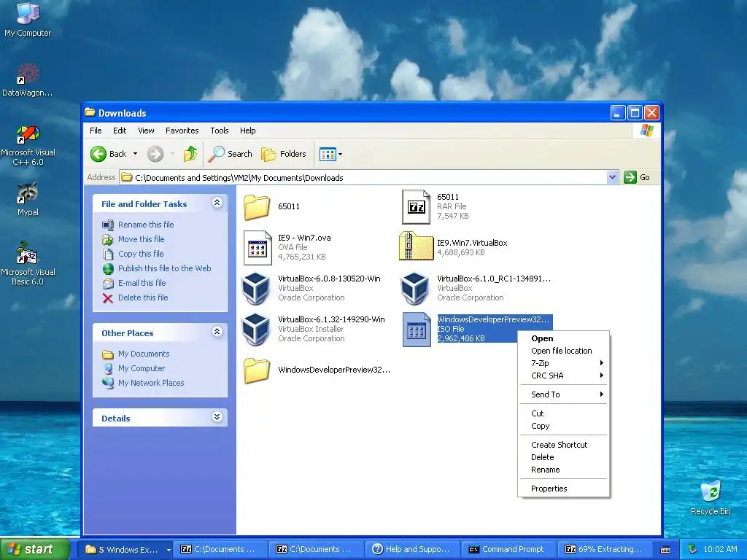Open the Edit menu
The height and width of the screenshot is (560, 747).
click(120, 131)
